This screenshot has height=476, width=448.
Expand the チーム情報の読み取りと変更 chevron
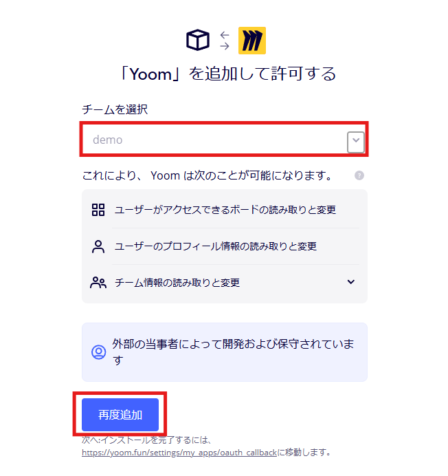(351, 282)
